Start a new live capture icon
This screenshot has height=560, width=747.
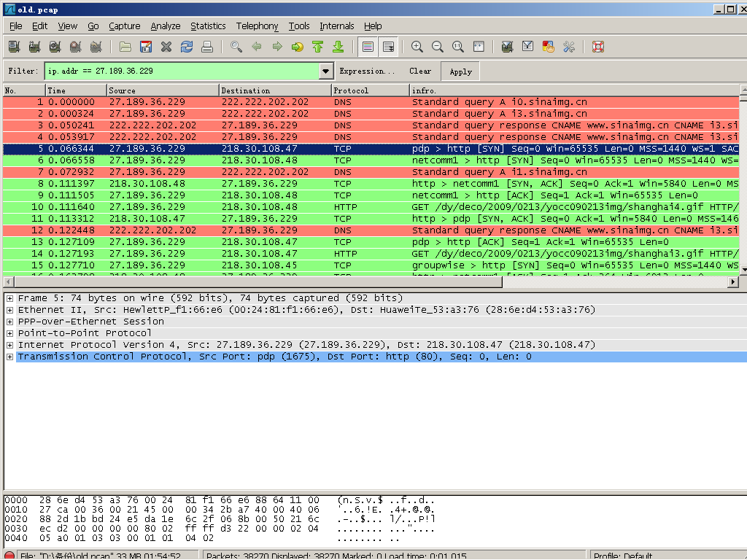(x=55, y=47)
